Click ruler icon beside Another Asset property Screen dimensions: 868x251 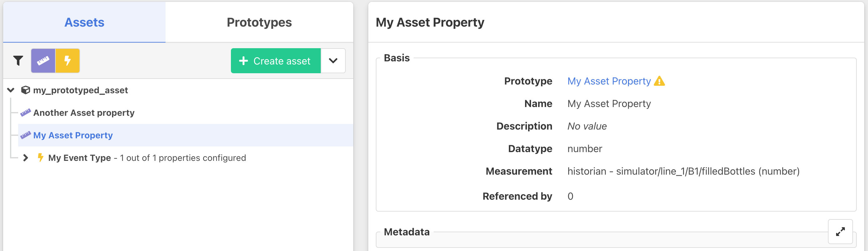[x=25, y=113]
